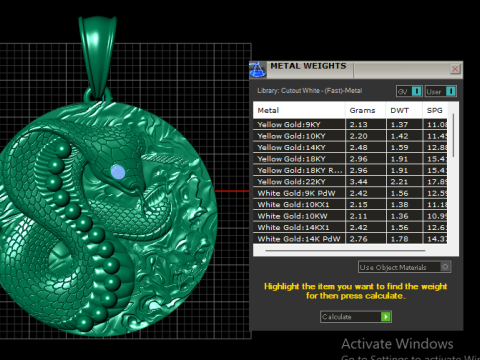Click the Calculate button
Image resolution: width=480 pixels, height=360 pixels.
click(x=356, y=317)
